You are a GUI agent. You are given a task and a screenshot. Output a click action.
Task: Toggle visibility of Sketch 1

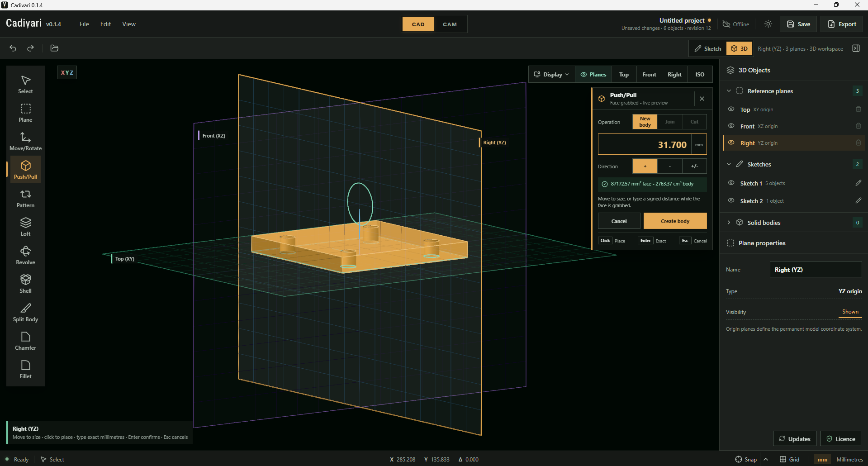[731, 183]
